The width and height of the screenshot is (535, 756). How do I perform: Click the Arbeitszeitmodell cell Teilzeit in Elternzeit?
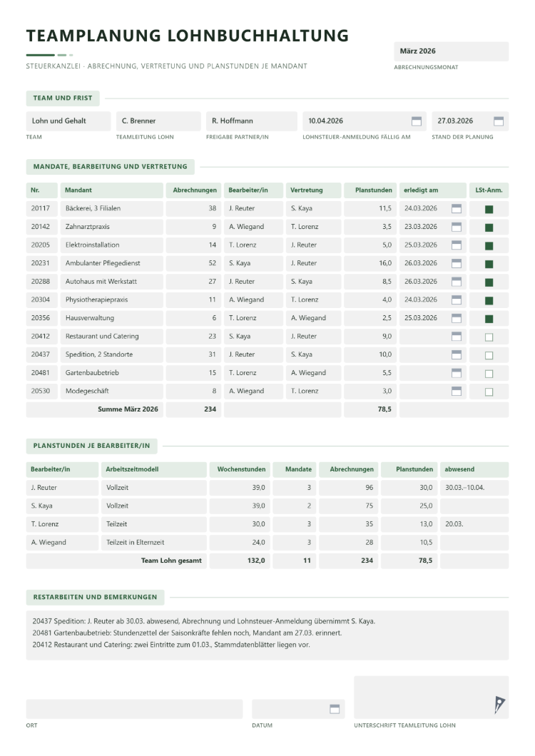tap(154, 543)
